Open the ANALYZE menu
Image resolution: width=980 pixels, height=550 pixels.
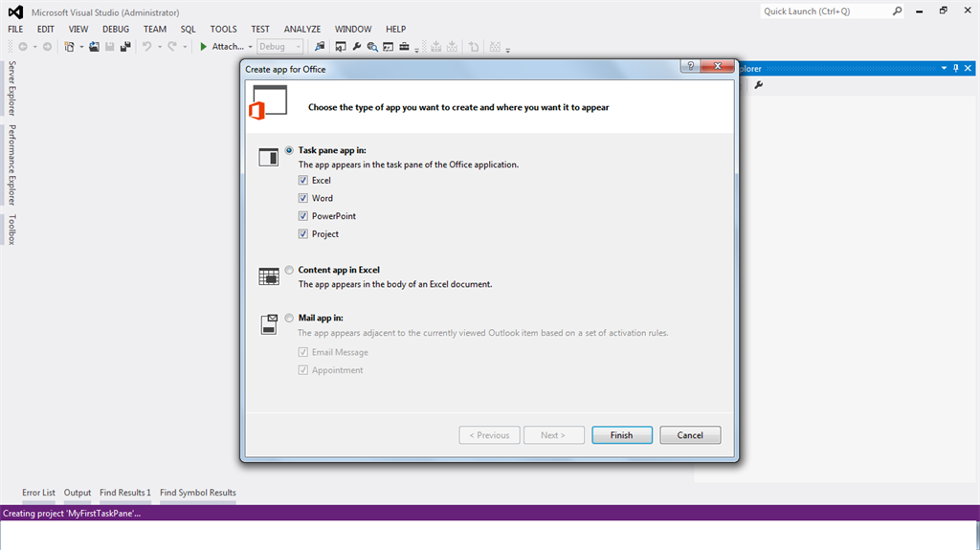tap(302, 30)
